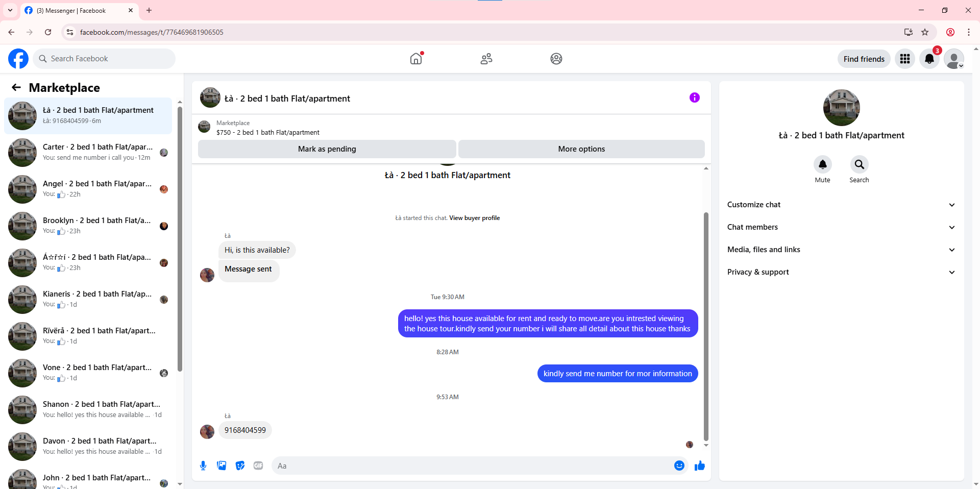Open the Davon conversation
This screenshot has width=980, height=489.
pyautogui.click(x=88, y=447)
